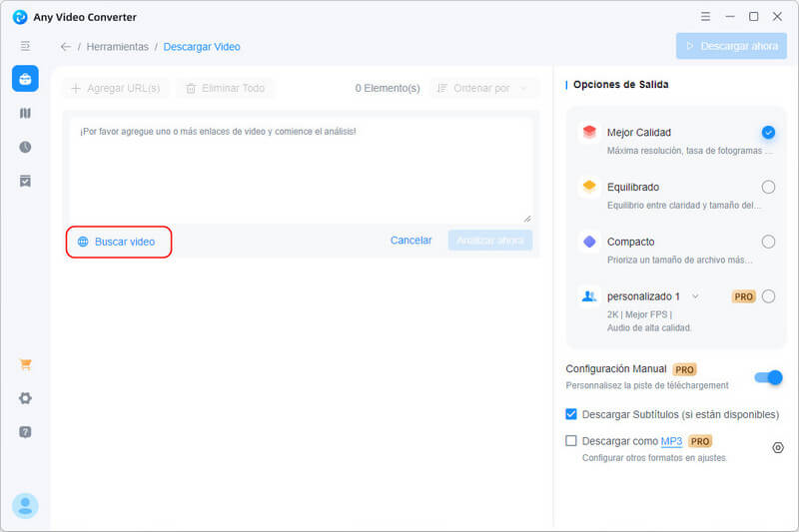The image size is (799, 532).
Task: Enable the Descargar como MP3 checkbox
Action: pos(571,441)
